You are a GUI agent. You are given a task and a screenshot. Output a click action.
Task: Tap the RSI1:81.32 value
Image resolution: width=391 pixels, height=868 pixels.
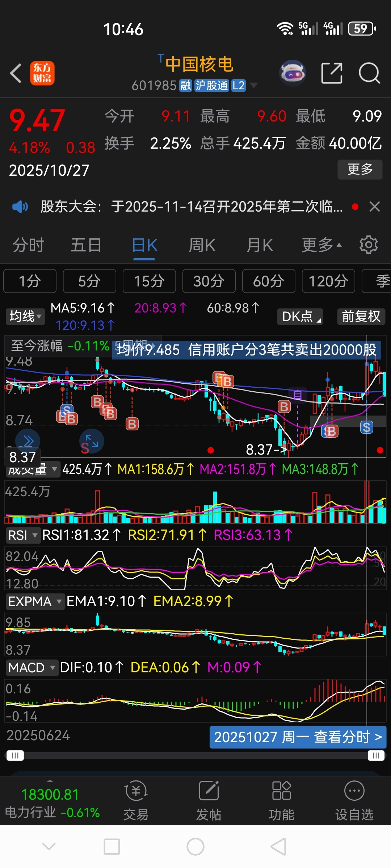tap(81, 535)
